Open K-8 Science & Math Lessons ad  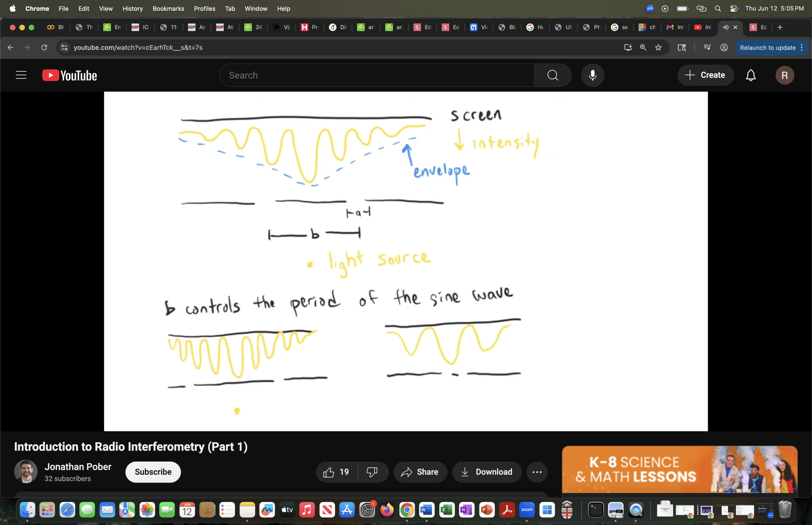679,469
